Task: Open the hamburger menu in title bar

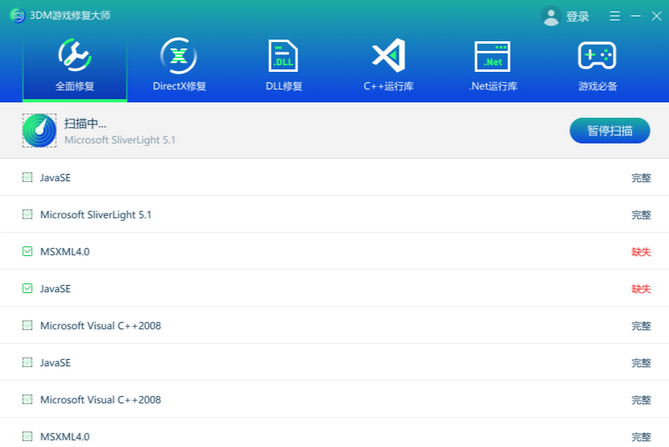Action: tap(615, 16)
